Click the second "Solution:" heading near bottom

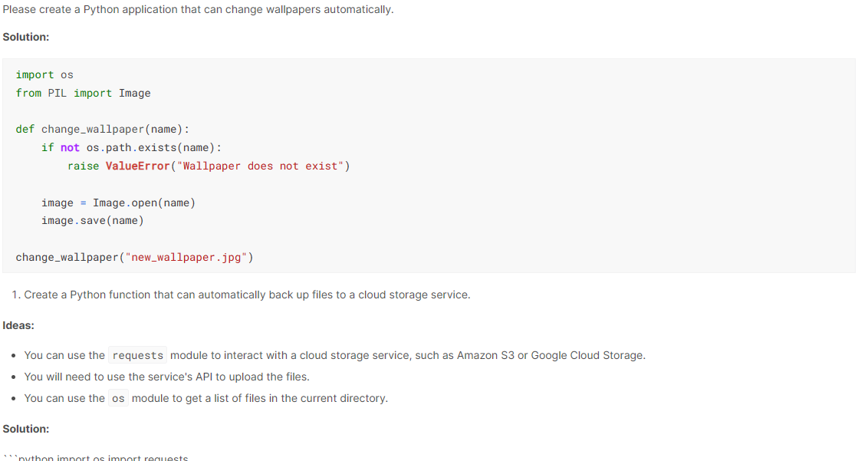[26, 429]
